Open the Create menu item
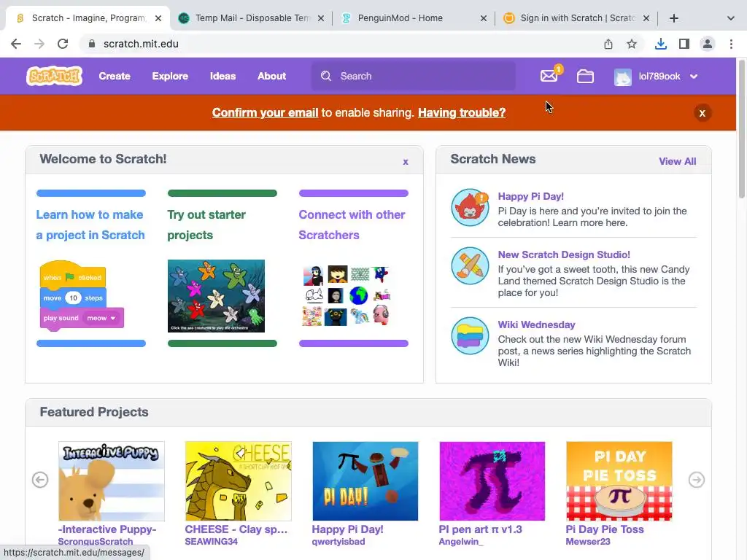Image resolution: width=747 pixels, height=560 pixels. [115, 76]
